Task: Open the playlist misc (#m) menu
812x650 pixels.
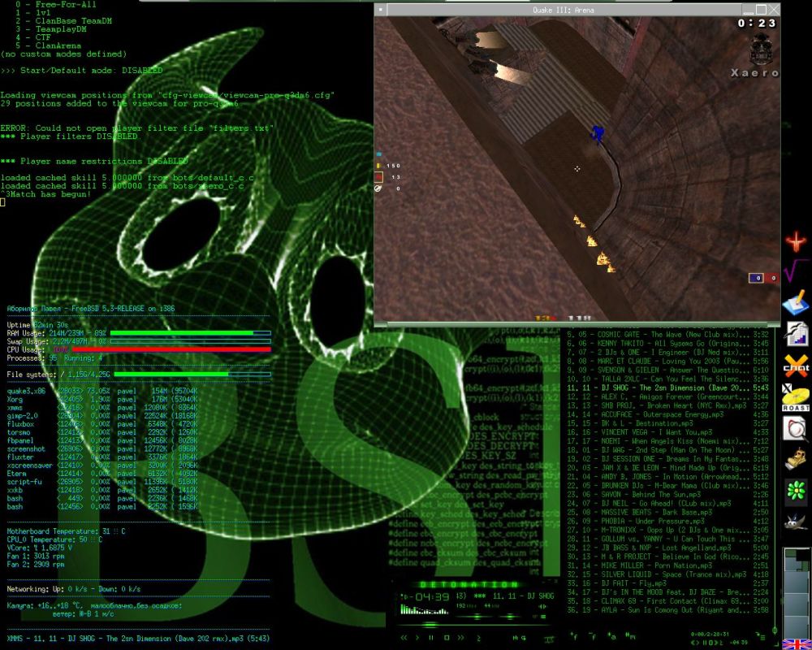Action: coord(631,636)
